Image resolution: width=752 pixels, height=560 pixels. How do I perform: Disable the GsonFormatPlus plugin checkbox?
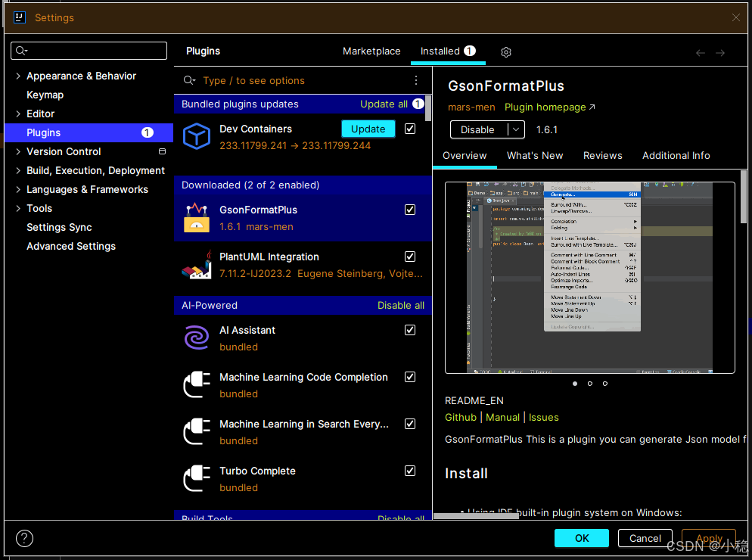pyautogui.click(x=410, y=210)
